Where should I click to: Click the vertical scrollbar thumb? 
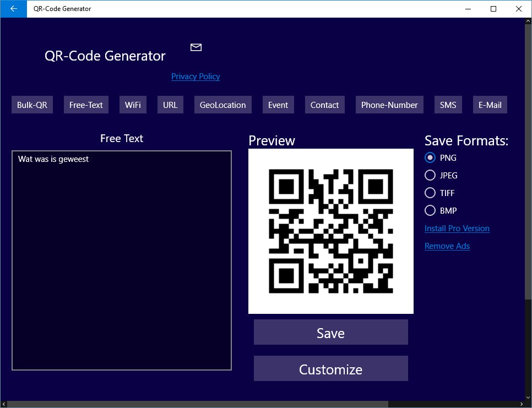[x=528, y=162]
